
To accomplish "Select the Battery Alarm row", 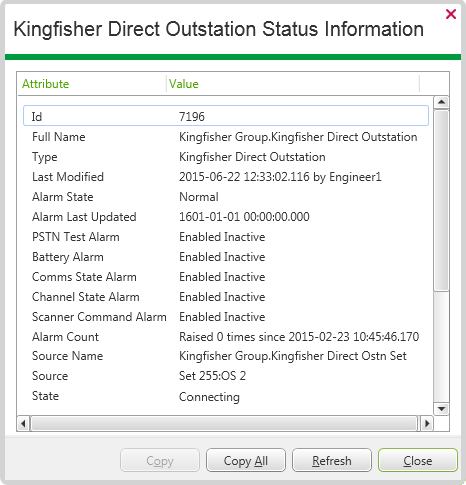I will (x=226, y=257).
